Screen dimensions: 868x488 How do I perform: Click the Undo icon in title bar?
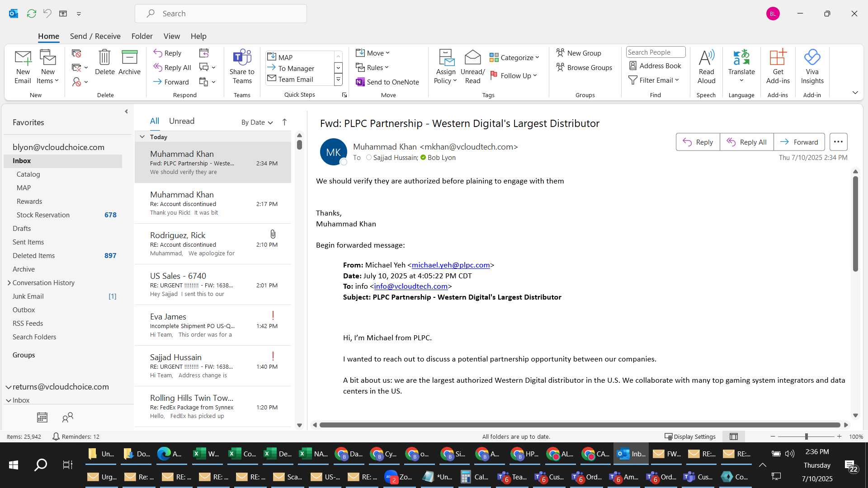pos(47,14)
